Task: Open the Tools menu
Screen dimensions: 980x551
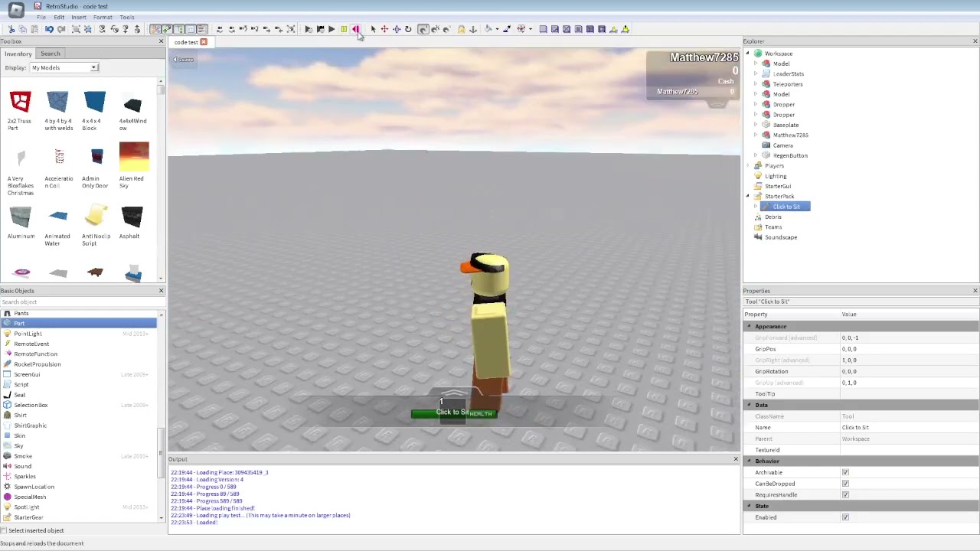Action: (x=127, y=17)
